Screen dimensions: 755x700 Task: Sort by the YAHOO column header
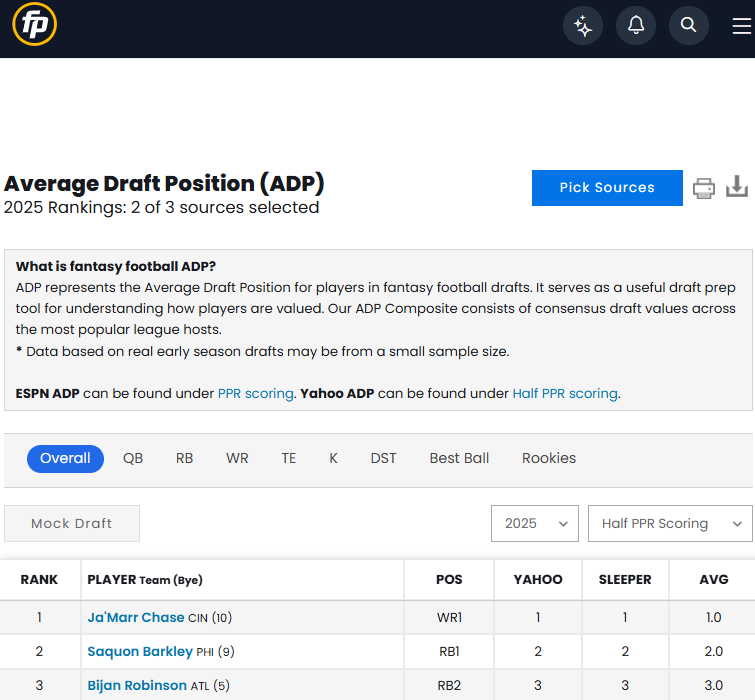[538, 580]
